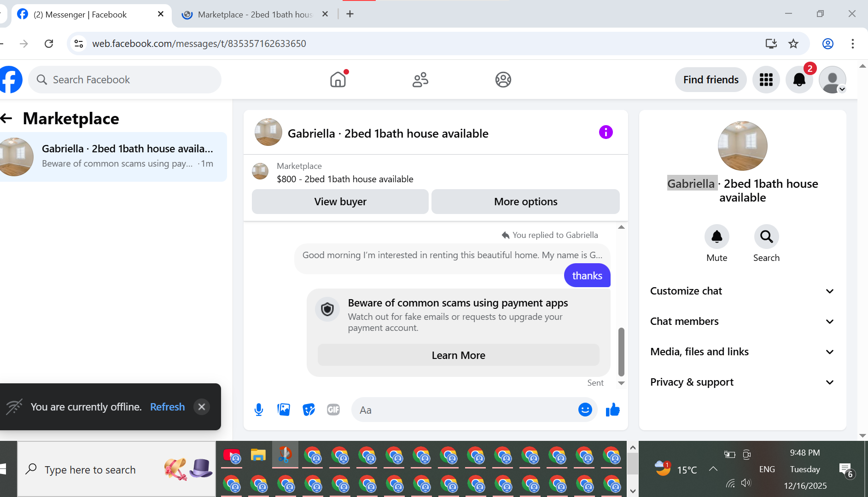Search in conversation using magnifier icon
Image resolution: width=868 pixels, height=497 pixels.
767,237
